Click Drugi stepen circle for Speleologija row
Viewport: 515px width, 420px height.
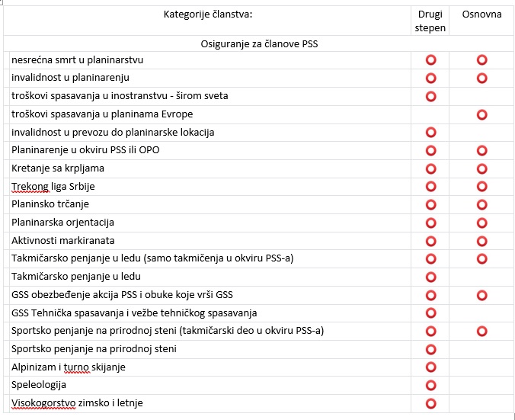pyautogui.click(x=430, y=385)
